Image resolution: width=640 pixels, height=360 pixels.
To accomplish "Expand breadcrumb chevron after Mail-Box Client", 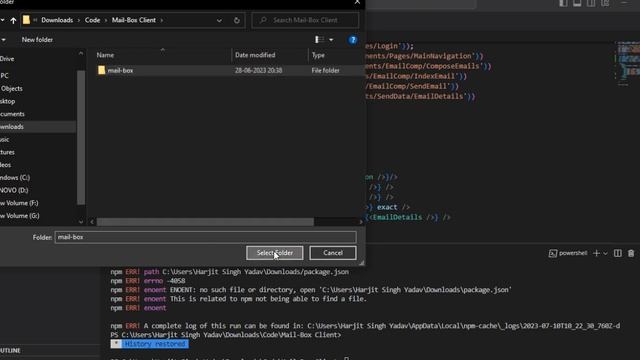I will click(162, 20).
